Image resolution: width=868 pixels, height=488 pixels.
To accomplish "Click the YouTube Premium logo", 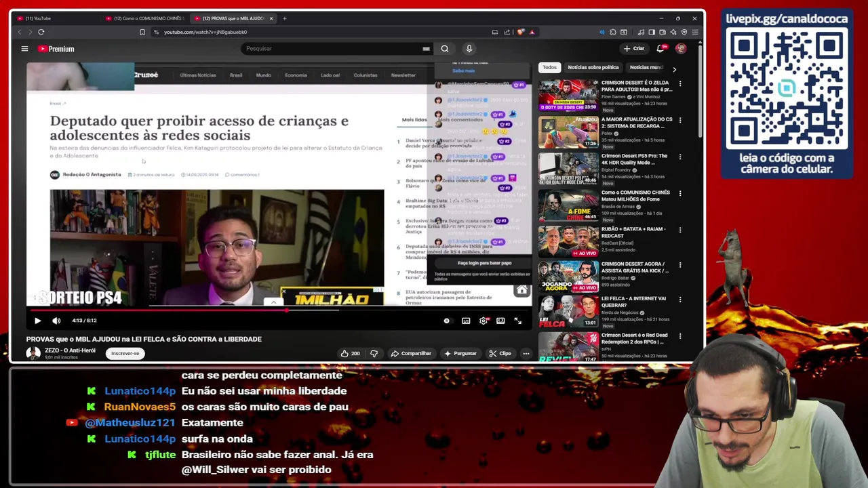I will point(56,49).
